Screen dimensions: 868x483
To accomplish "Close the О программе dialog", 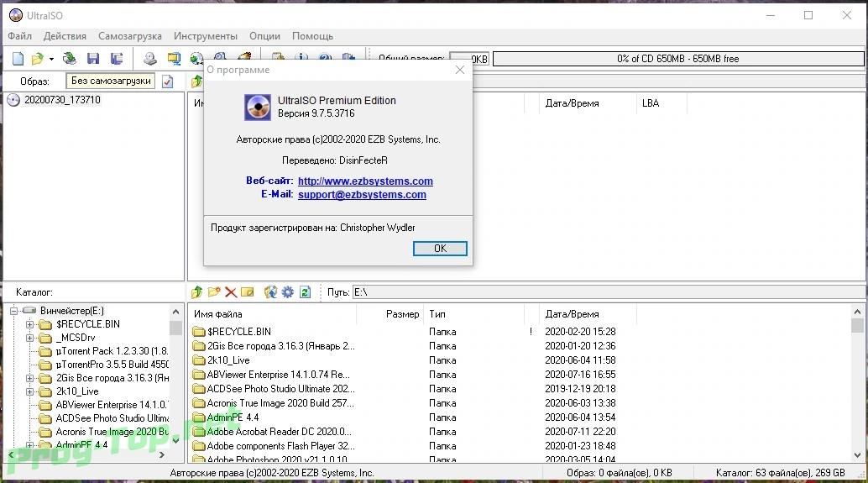I will [x=460, y=70].
